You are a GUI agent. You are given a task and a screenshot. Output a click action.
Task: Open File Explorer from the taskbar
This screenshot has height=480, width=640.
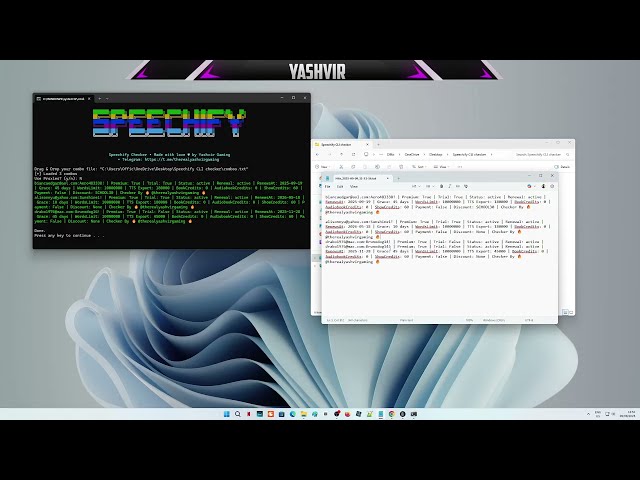304,414
